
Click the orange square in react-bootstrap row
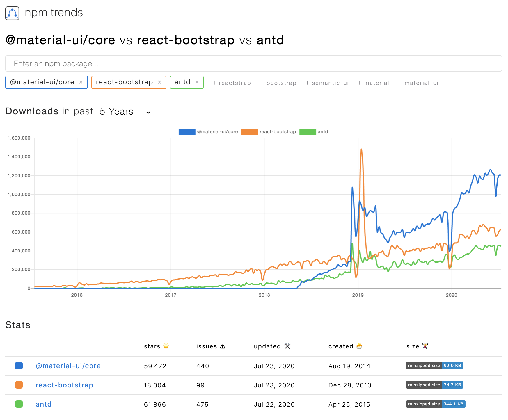[19, 385]
